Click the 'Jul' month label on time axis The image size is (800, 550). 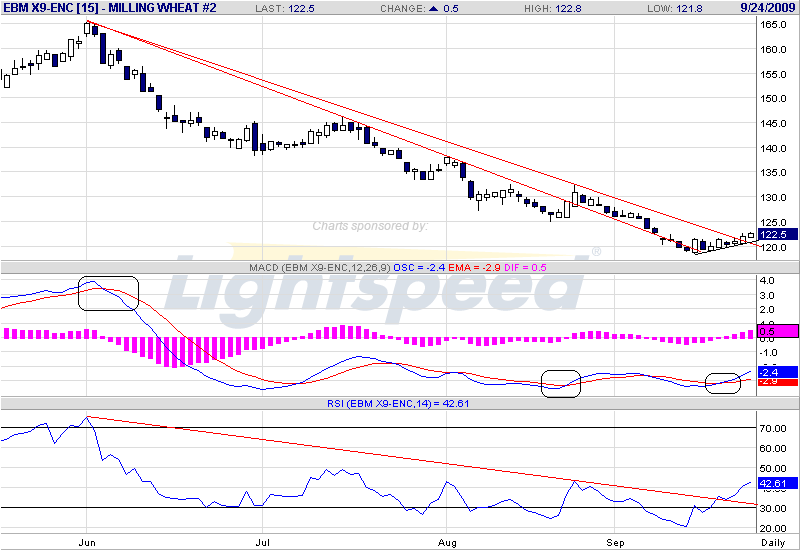262,543
